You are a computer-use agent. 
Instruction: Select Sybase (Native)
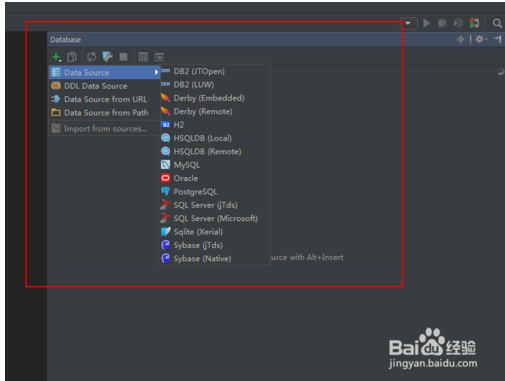pyautogui.click(x=214, y=258)
